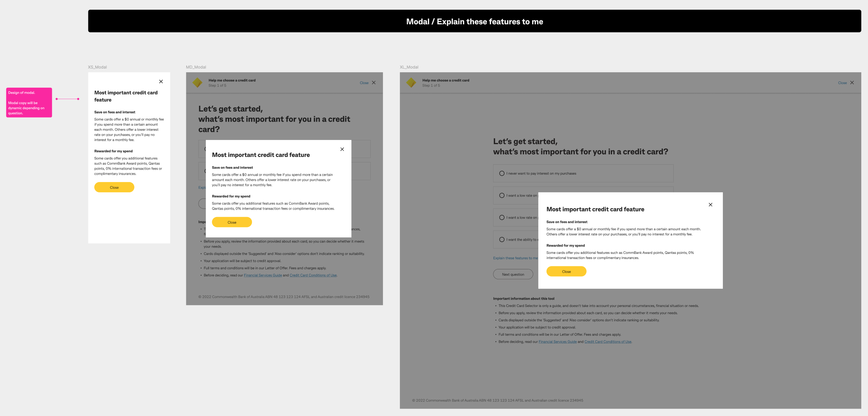Click X icon in MD modal dialog
The height and width of the screenshot is (416, 868).
click(x=342, y=149)
